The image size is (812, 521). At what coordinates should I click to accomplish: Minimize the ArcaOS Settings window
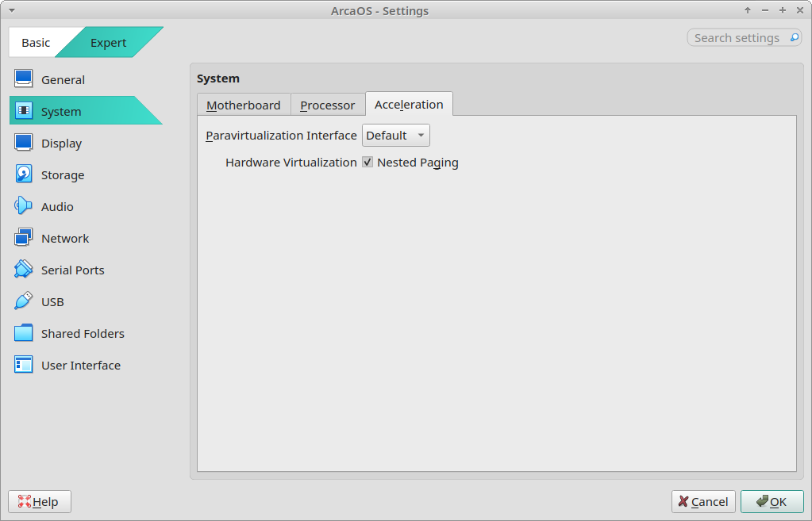[x=765, y=10]
